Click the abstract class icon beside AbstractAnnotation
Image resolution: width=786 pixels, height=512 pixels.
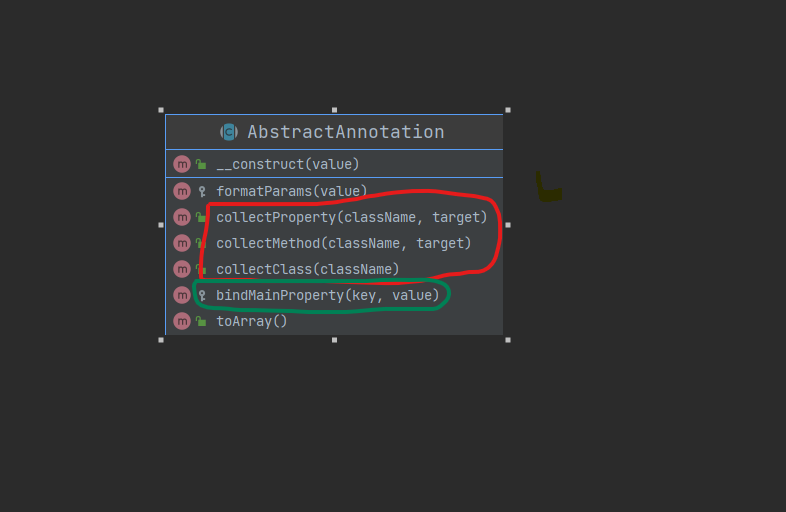[229, 132]
